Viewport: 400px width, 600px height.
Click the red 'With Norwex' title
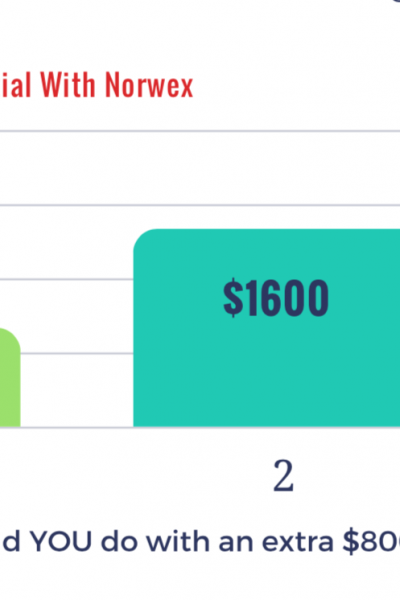click(x=97, y=85)
